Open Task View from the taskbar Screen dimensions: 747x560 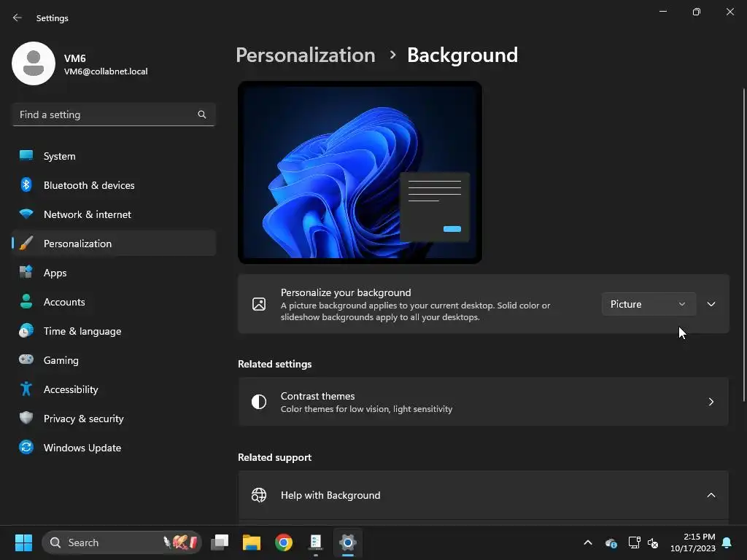[220, 542]
